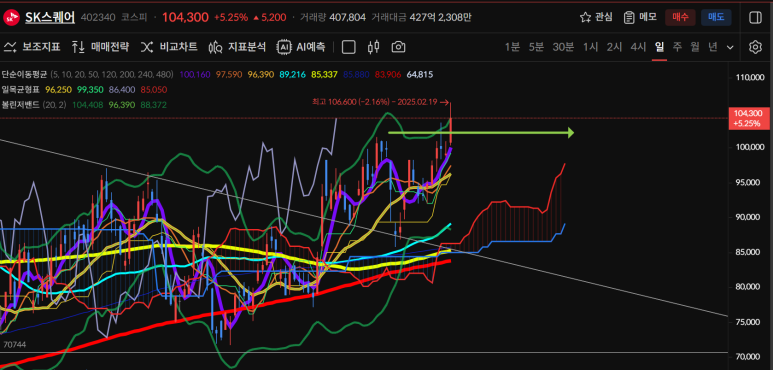Click the purple 100,160 moving average value
The width and height of the screenshot is (773, 370).
[195, 74]
